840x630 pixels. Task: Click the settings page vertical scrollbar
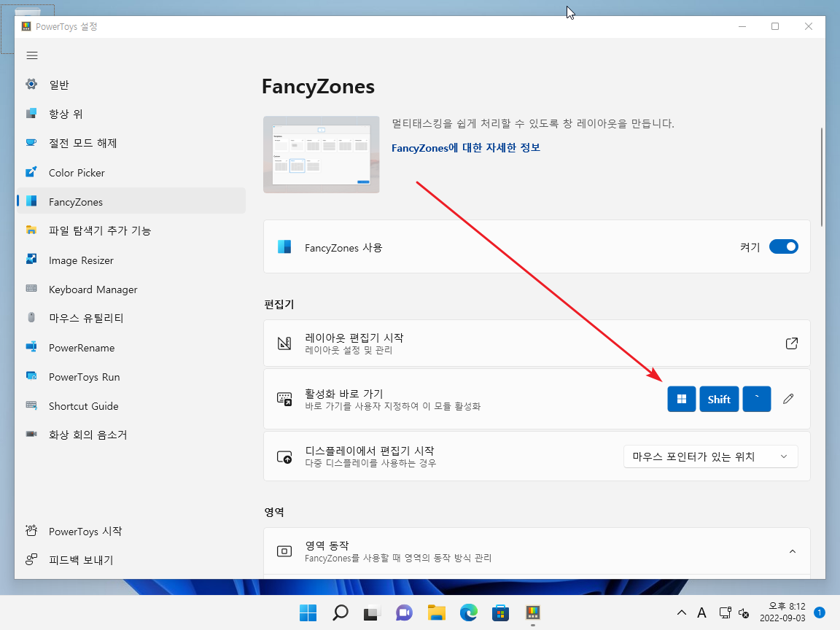pos(822,176)
